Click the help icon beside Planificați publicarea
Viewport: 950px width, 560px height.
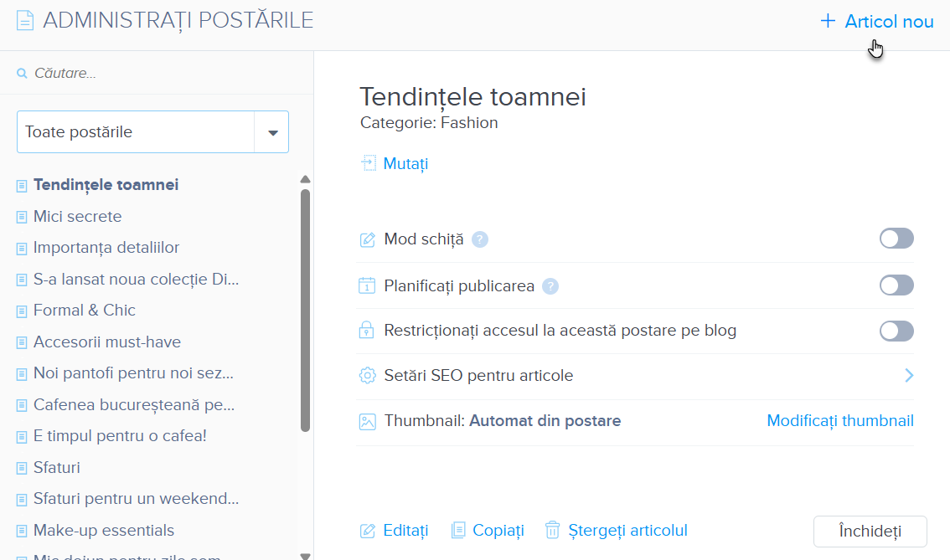coord(550,286)
